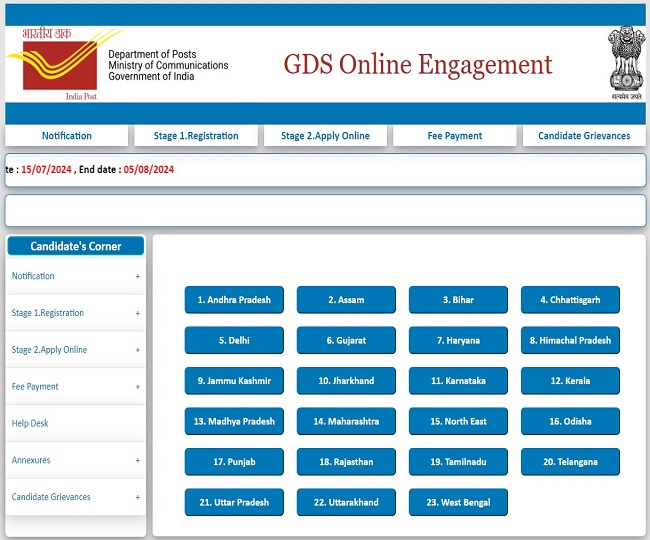Select 7. Haryana button
The width and height of the screenshot is (650, 540).
pos(458,340)
